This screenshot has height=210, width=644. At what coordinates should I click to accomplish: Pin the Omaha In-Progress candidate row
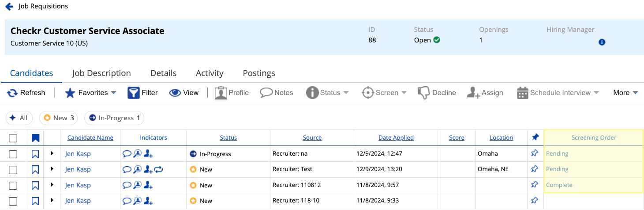(535, 153)
